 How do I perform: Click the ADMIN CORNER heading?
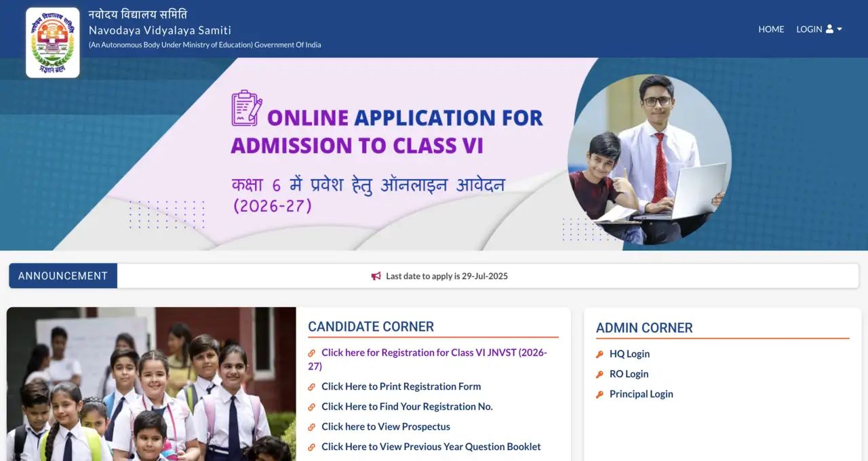tap(644, 328)
